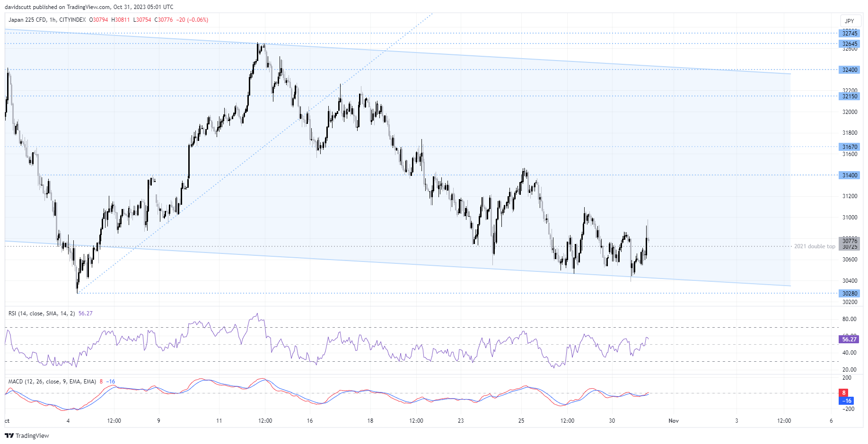The image size is (868, 444).
Task: Click the TradingView logo at the chart footer
Action: 27,435
